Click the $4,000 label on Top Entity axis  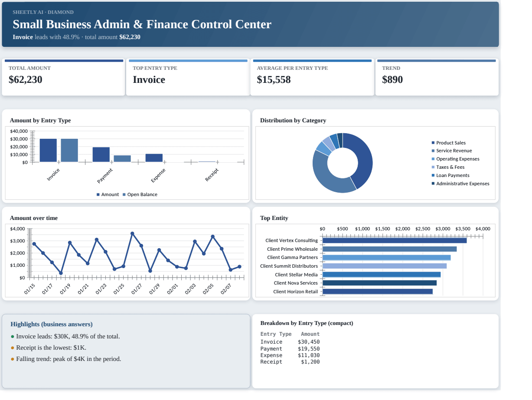pos(483,229)
